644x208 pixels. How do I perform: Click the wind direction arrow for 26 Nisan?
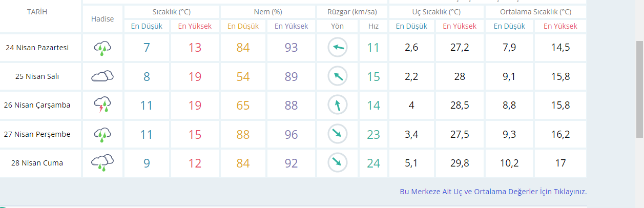(338, 105)
